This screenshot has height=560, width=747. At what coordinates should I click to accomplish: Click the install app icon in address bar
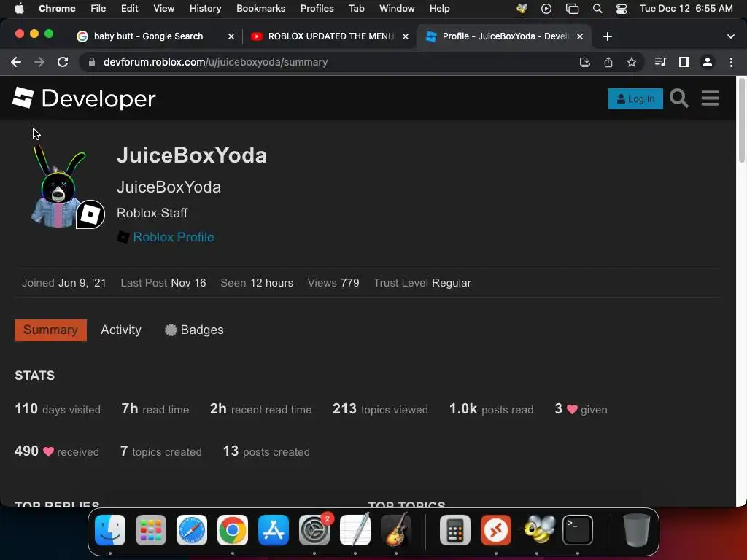tap(584, 62)
